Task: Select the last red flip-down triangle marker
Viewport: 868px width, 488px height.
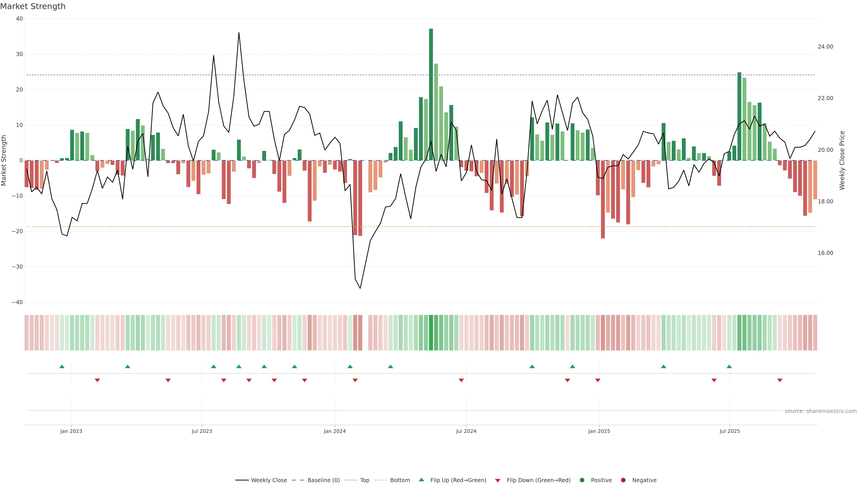Action: point(780,380)
